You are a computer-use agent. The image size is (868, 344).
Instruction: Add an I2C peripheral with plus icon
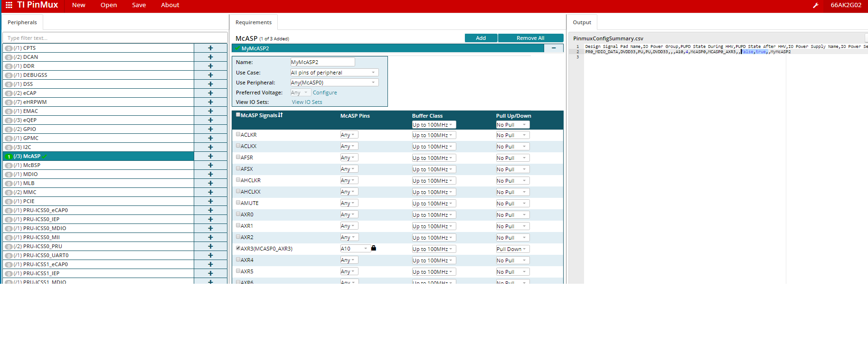210,147
